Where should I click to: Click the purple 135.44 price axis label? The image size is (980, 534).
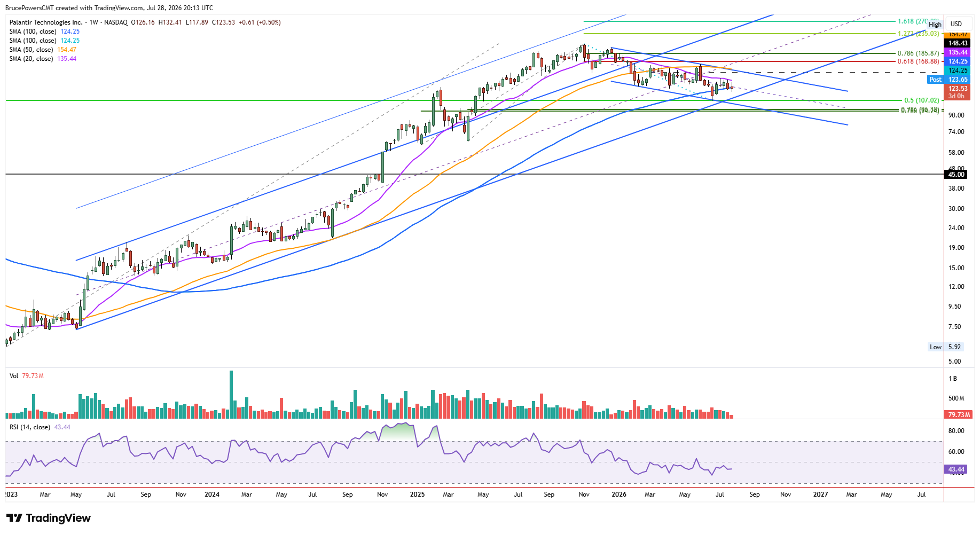click(x=958, y=52)
